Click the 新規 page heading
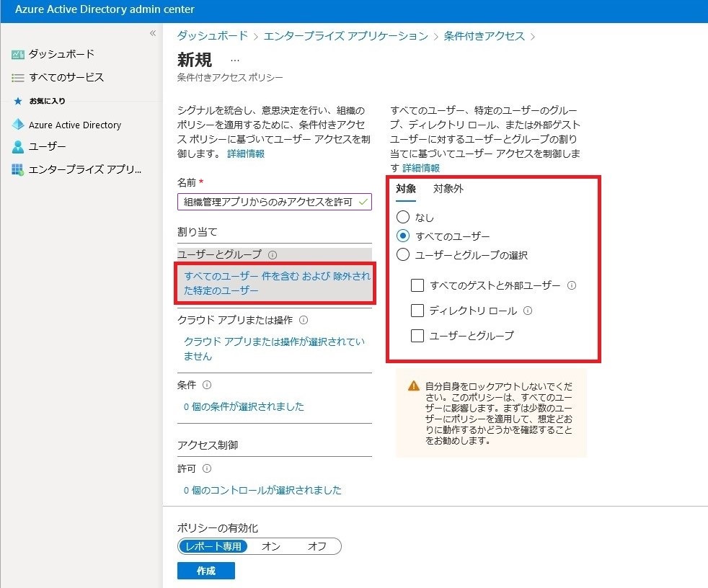The height and width of the screenshot is (588, 708). [195, 60]
